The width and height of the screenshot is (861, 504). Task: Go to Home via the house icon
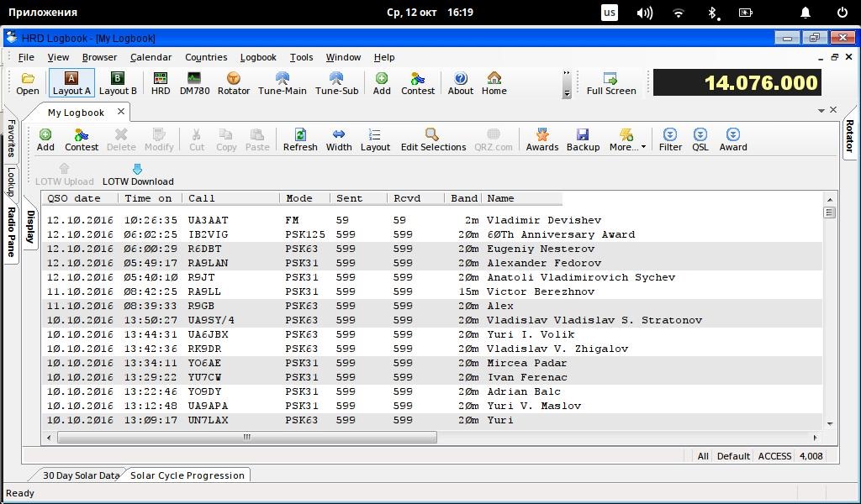pos(494,83)
